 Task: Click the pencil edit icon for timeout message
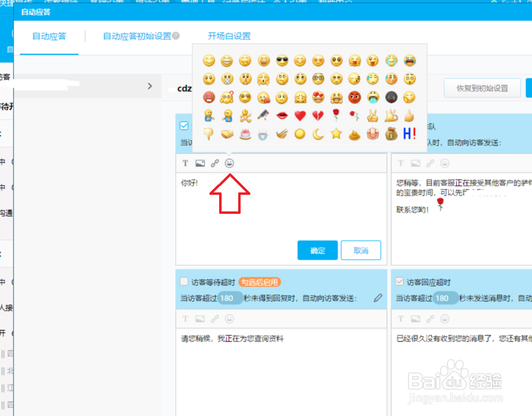[x=378, y=298]
